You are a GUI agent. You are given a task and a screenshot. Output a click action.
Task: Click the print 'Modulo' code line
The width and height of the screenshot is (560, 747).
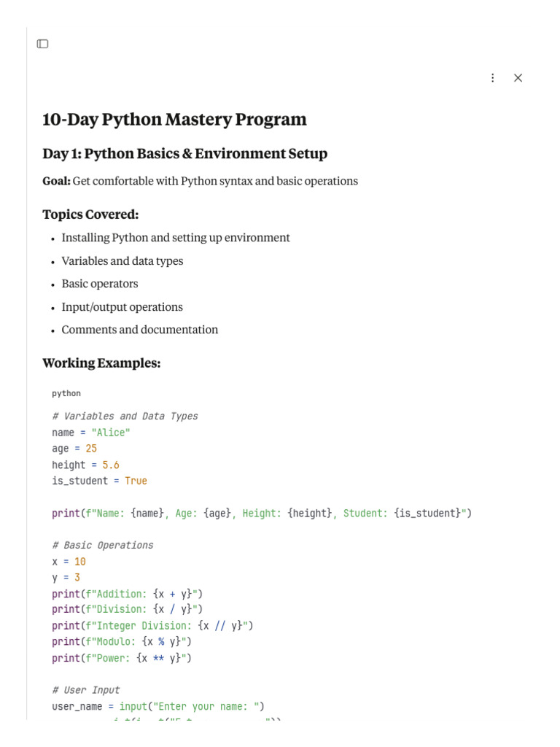point(122,642)
